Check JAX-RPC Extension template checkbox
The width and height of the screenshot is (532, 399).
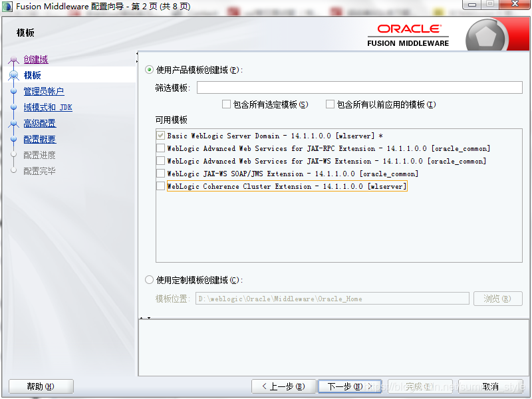(x=160, y=148)
